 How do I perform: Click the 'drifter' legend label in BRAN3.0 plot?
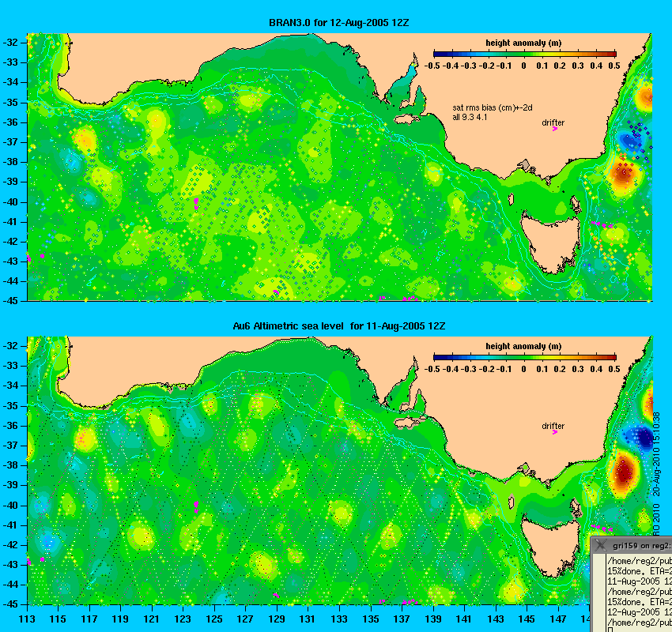click(553, 123)
